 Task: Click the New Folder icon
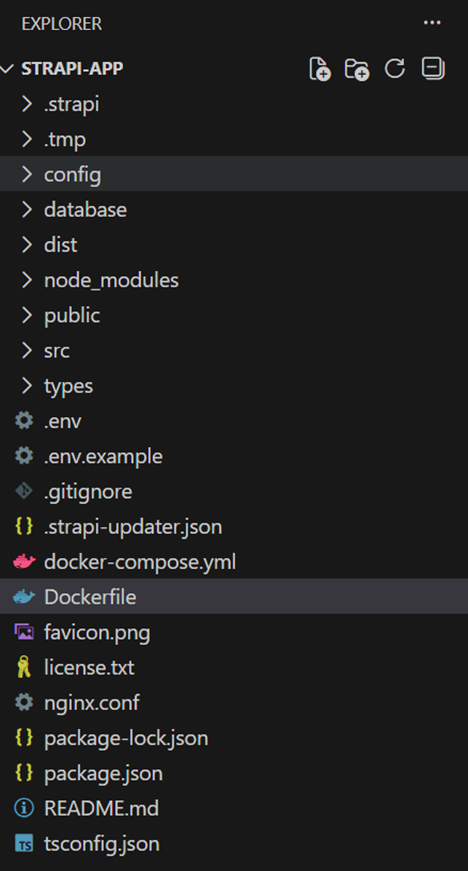(357, 69)
